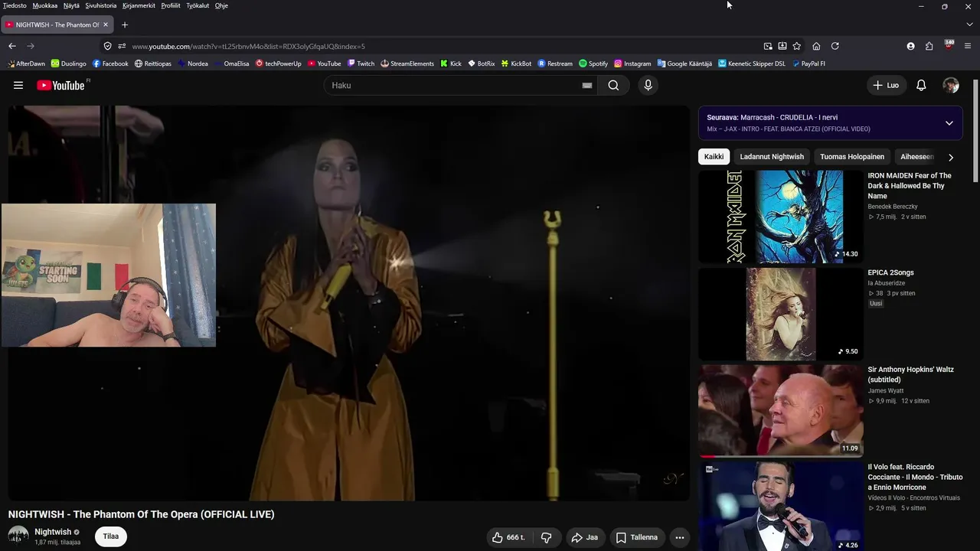
Task: Click the Luo create button
Action: coord(886,85)
